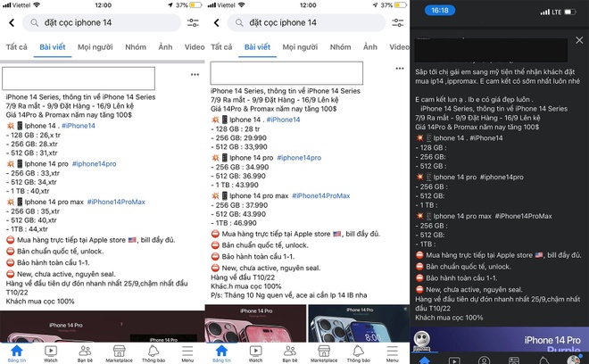This screenshot has width=589, height=364.
Task: Select 'Nhóm' tab in left screen
Action: (136, 47)
